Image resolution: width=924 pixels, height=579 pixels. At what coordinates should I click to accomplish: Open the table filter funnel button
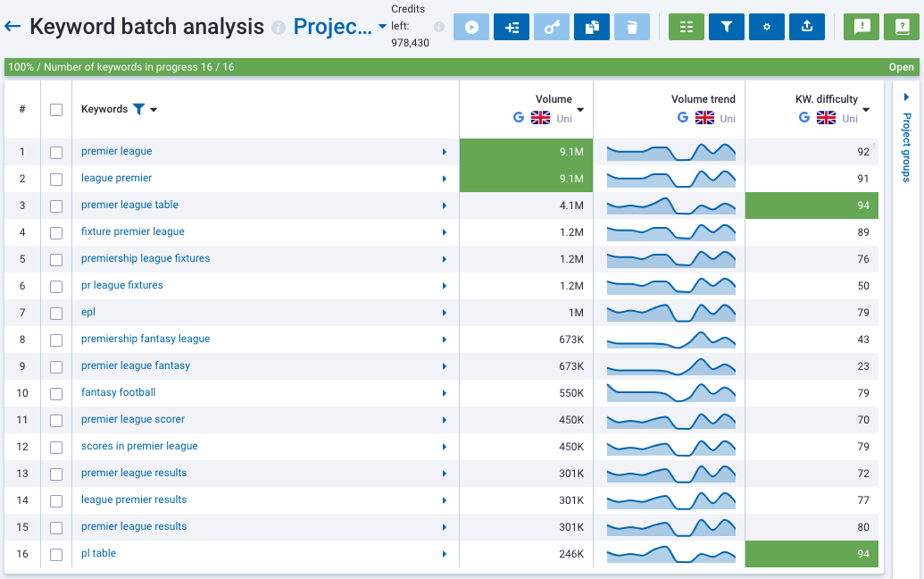[x=727, y=27]
